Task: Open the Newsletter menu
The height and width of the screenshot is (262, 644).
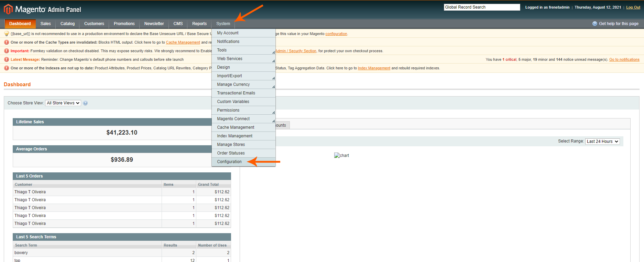Action: pos(154,24)
